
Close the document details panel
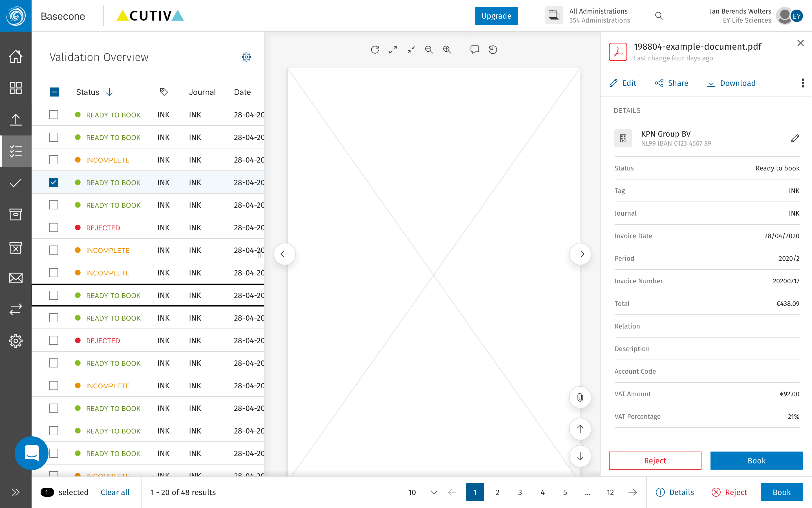click(801, 43)
